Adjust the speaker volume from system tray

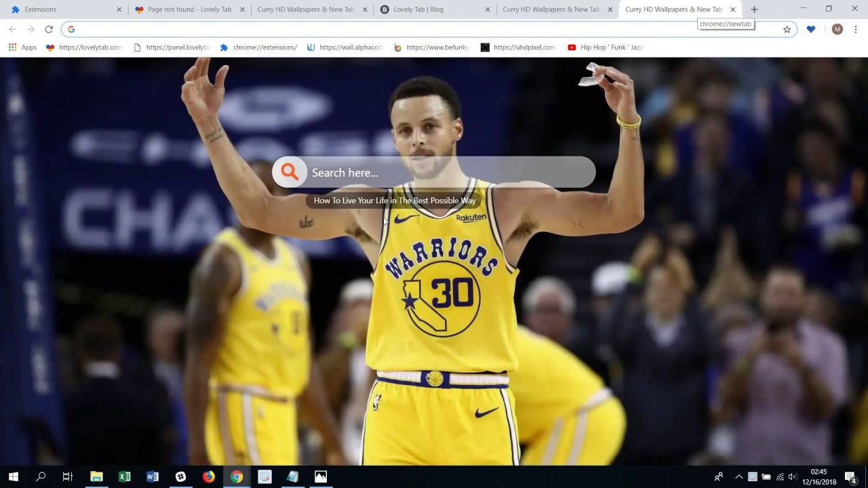pos(794,476)
